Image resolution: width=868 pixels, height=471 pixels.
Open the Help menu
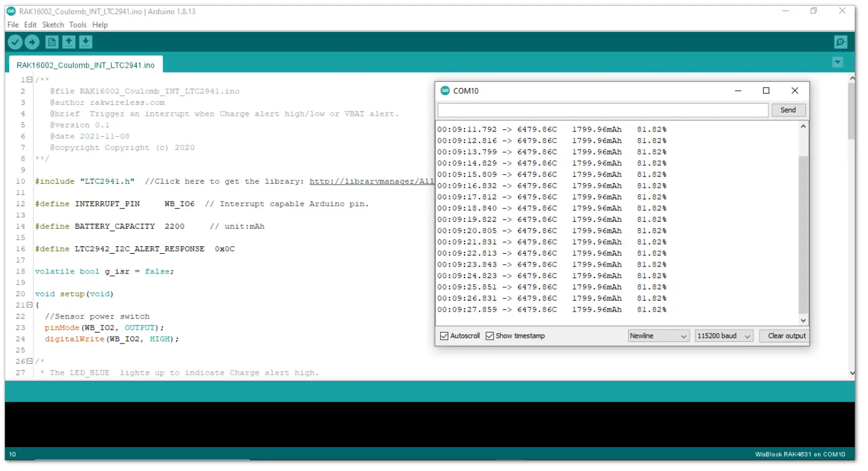[x=100, y=25]
